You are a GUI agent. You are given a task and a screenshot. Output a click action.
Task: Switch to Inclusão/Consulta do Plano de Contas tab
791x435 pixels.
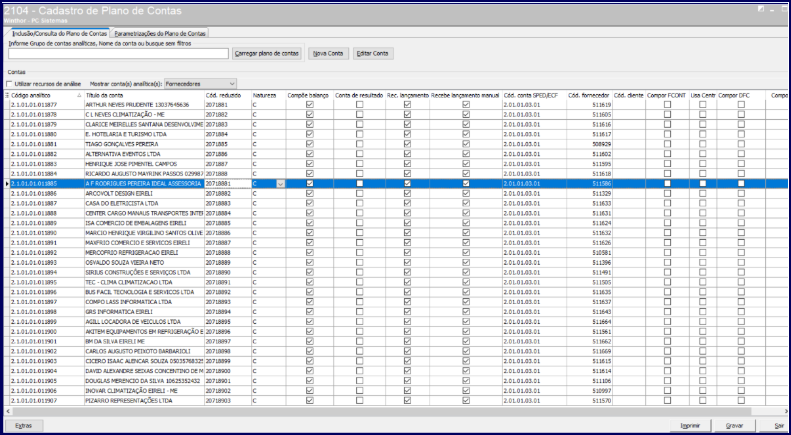(59, 33)
